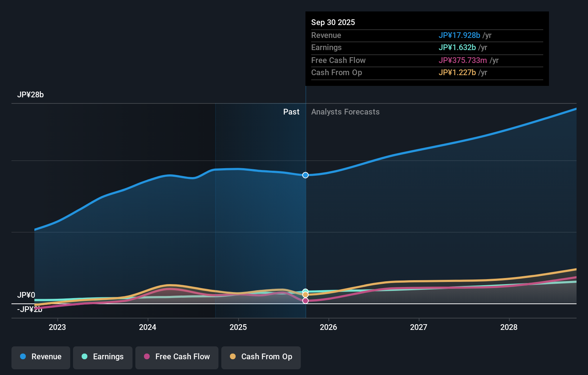Click the teal Earnings legend dot

coord(84,357)
